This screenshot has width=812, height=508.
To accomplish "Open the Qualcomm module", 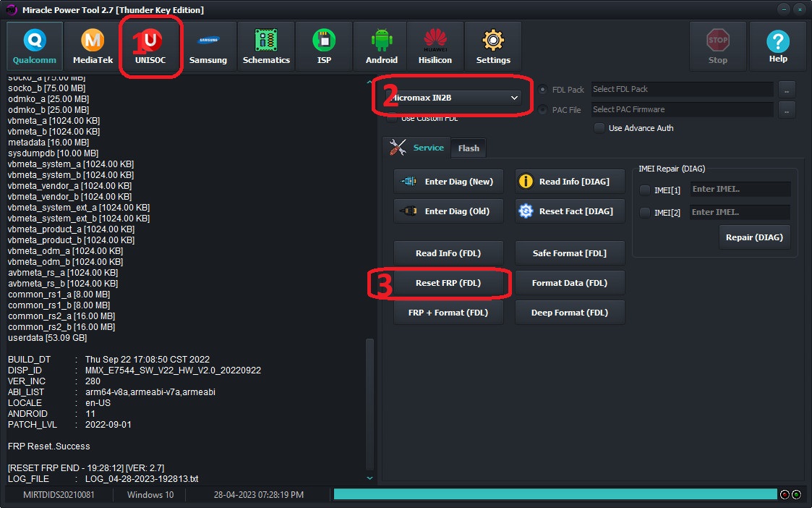I will [35, 46].
